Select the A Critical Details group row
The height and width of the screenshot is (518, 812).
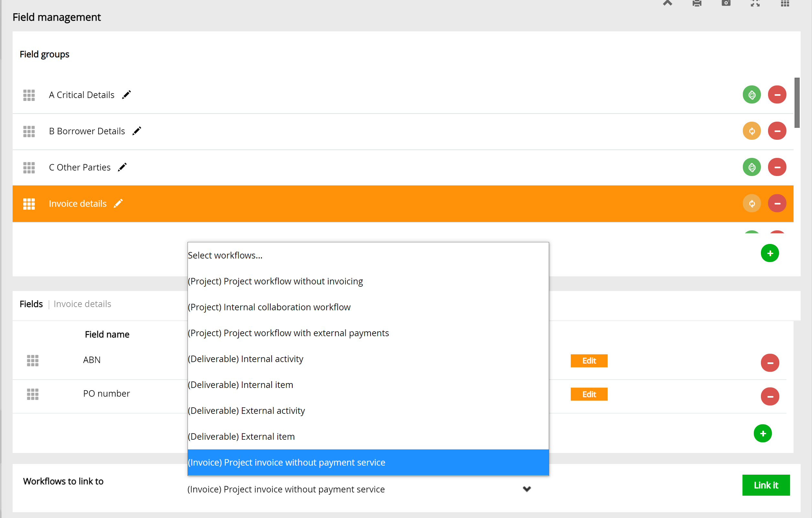403,95
